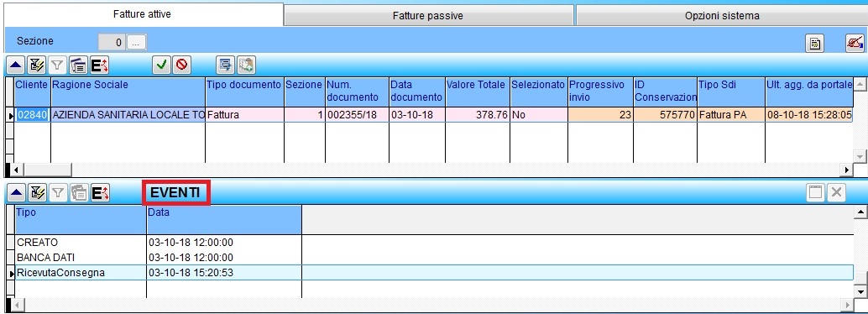Open the Opzioni sistema tab
This screenshot has width=868, height=314.
point(722,15)
